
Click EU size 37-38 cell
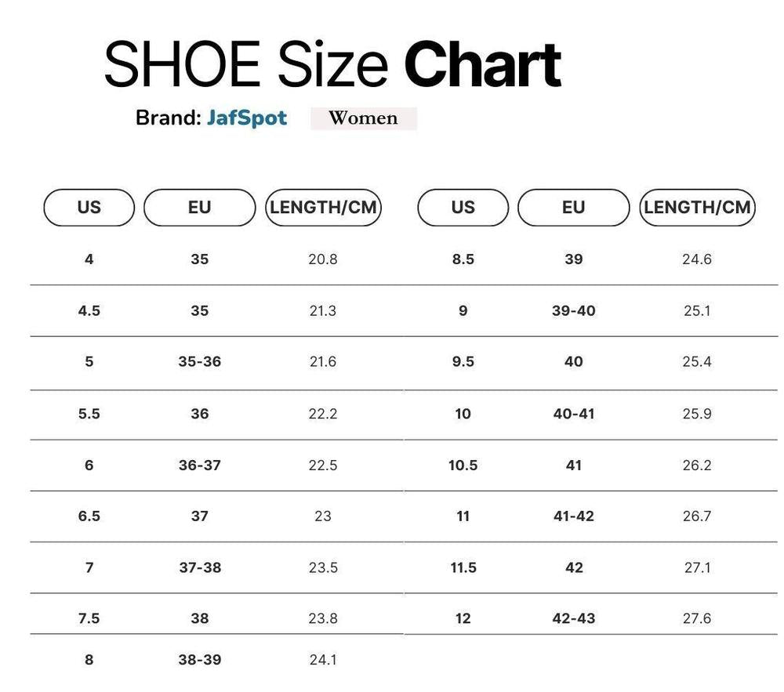(x=200, y=567)
